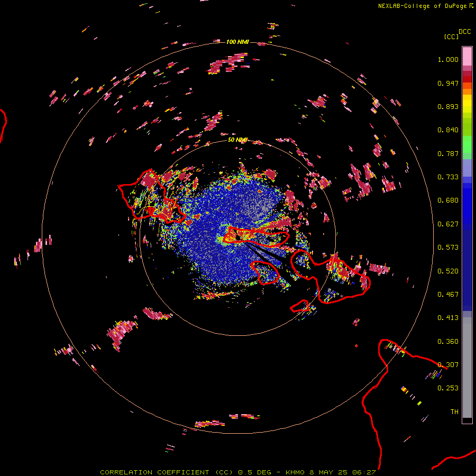Click the TH threshold label

(x=454, y=412)
